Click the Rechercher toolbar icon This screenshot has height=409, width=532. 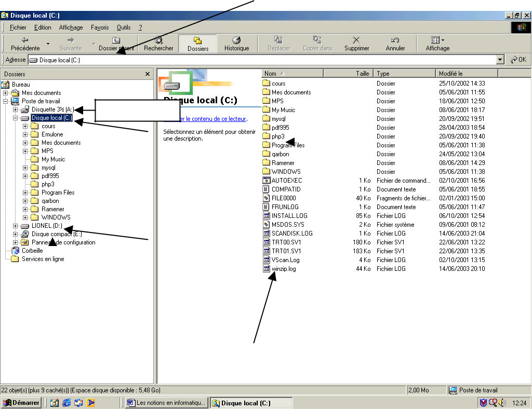pos(158,43)
